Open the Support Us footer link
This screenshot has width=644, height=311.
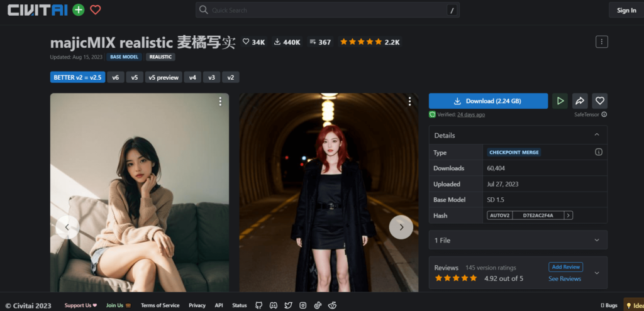[80, 305]
